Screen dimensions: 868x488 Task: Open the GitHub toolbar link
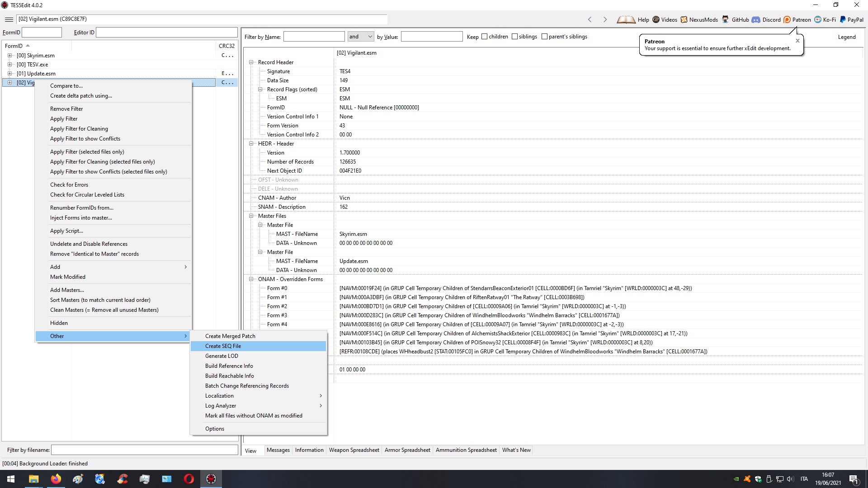735,19
